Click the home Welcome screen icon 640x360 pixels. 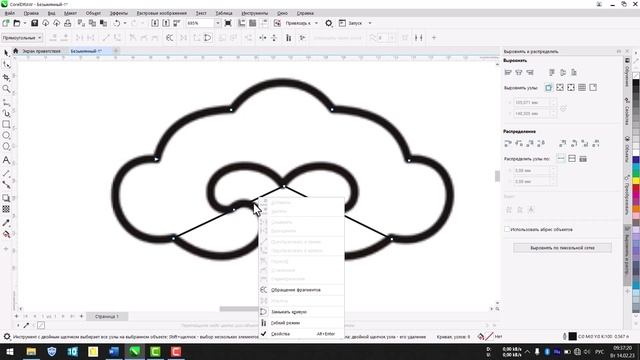tap(16, 51)
